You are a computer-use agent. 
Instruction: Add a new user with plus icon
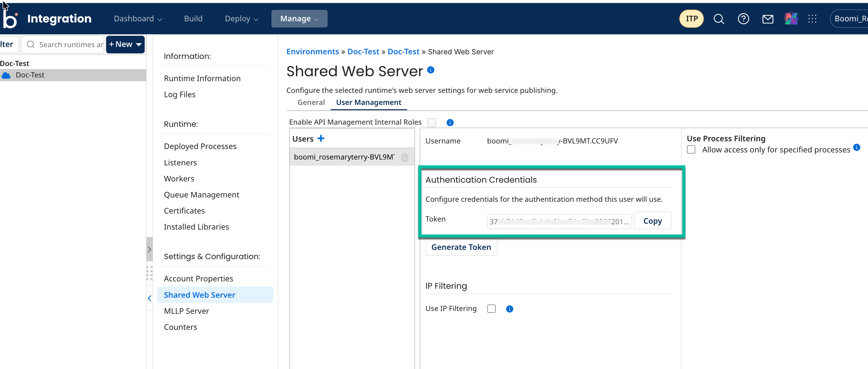321,139
